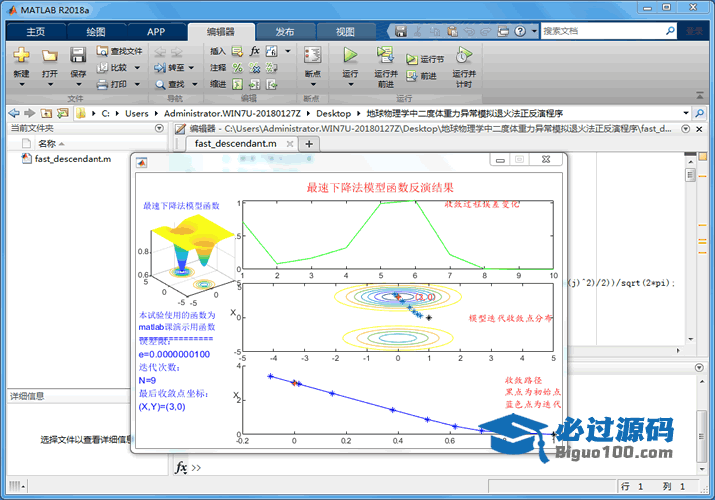This screenshot has height=500, width=715.
Task: Click the Find Files (查找文件) button
Action: pos(119,51)
